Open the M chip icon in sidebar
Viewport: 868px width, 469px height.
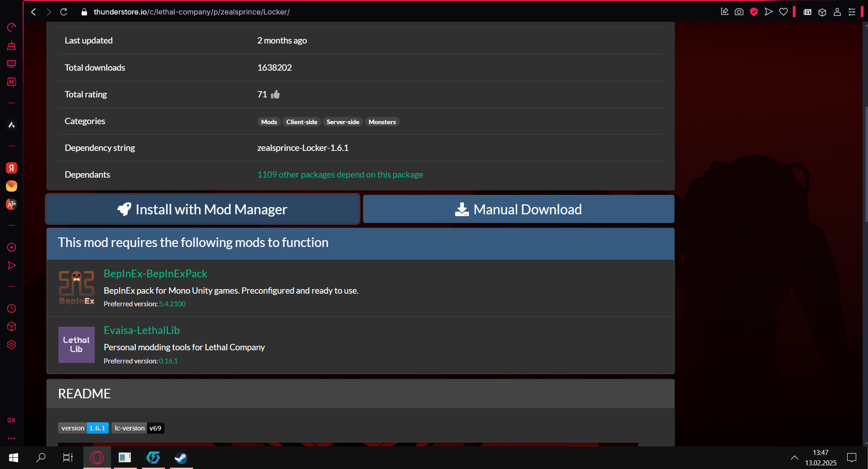(x=12, y=82)
